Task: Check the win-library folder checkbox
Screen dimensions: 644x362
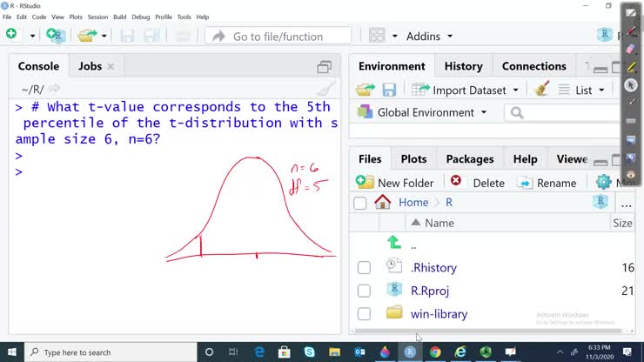Action: point(364,314)
